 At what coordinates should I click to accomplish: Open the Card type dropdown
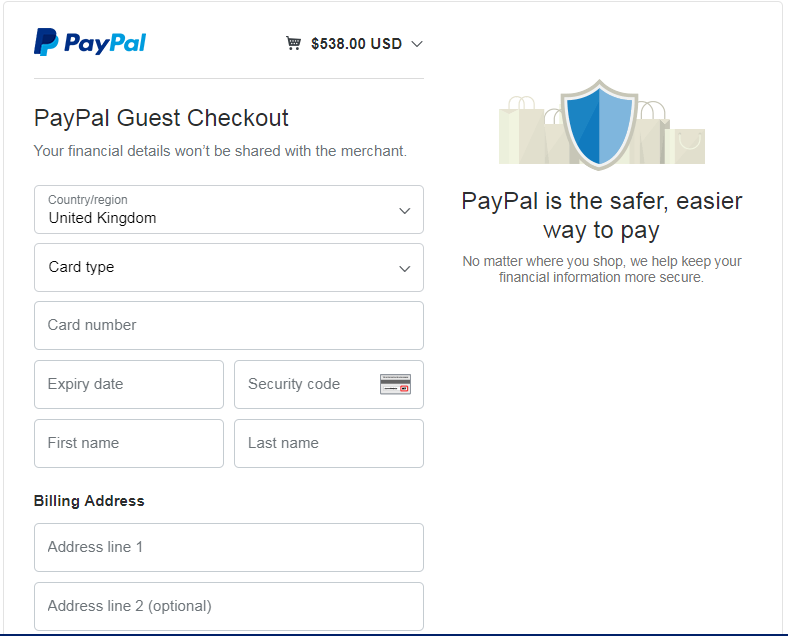tap(229, 267)
